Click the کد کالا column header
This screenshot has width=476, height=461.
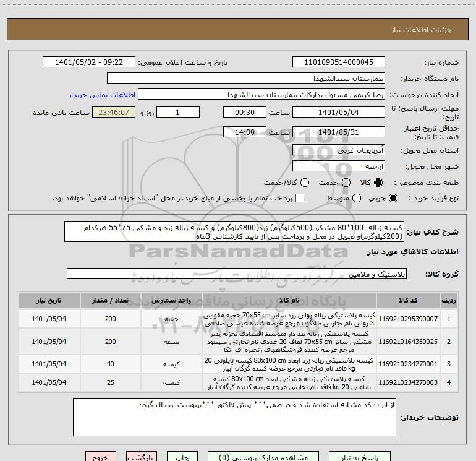(x=407, y=300)
